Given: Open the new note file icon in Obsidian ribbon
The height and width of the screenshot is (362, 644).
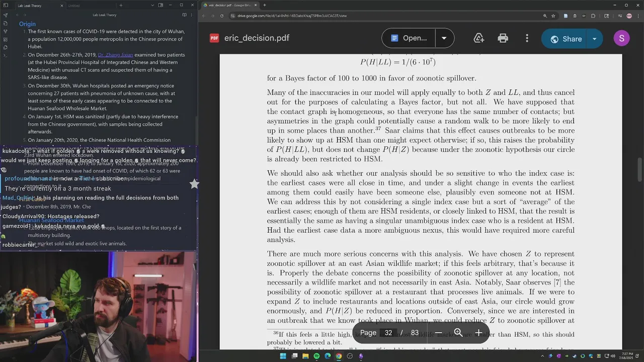Looking at the screenshot, I should click(x=6, y=23).
